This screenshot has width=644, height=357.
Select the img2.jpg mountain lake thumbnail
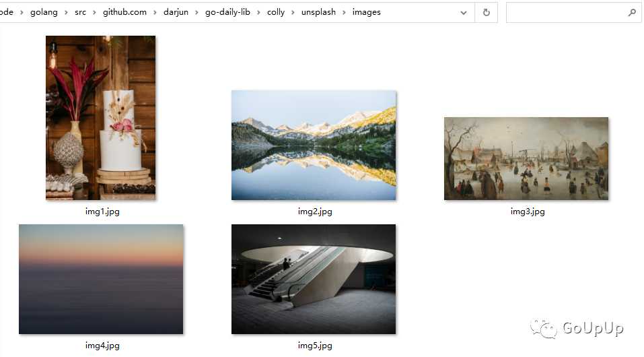(314, 145)
